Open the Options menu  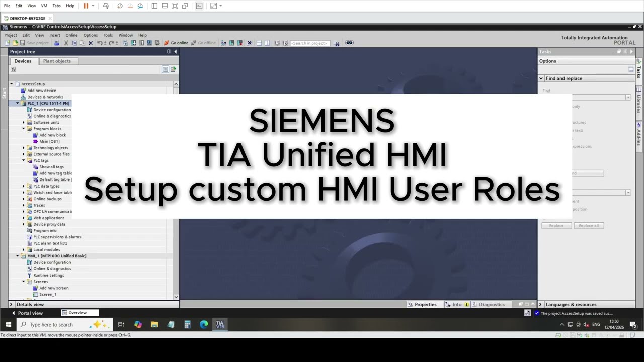tap(91, 35)
